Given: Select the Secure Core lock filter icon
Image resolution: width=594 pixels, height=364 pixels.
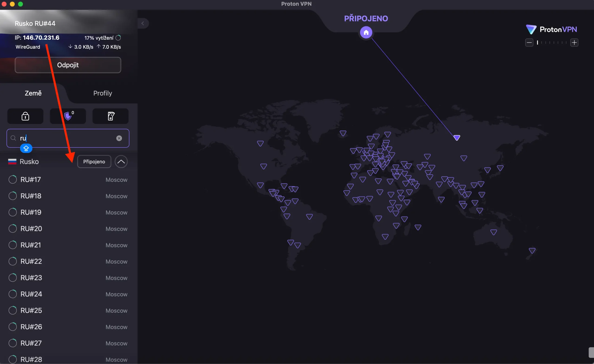Looking at the screenshot, I should (25, 116).
